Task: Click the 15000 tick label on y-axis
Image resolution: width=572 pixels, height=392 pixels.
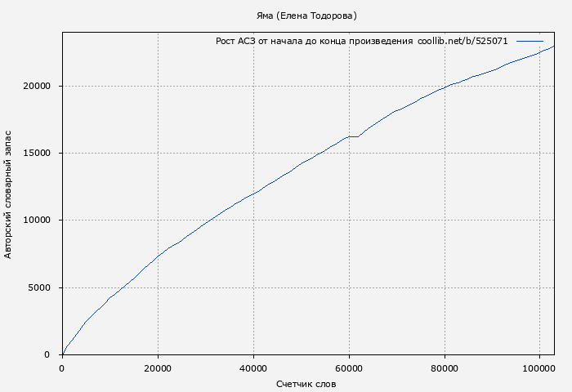Action: click(38, 154)
